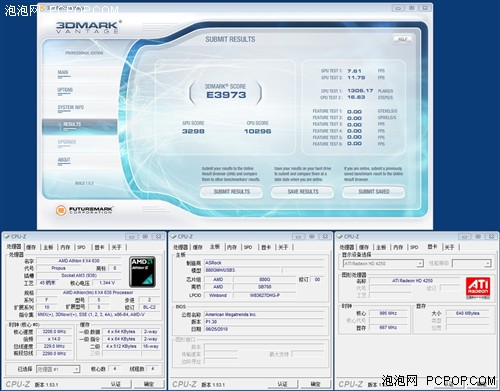500x391 pixels.
Task: Switch to 内存 tab in the processor CPU-Z window
Action: tap(65, 247)
